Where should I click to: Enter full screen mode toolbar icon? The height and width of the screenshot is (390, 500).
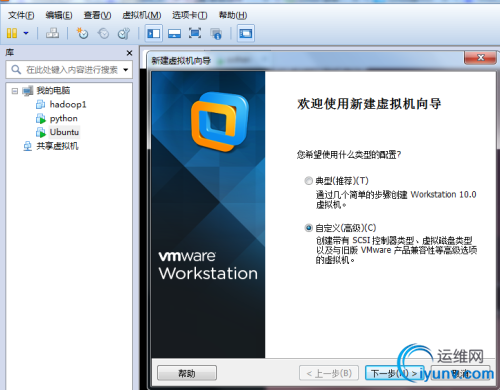click(x=195, y=33)
